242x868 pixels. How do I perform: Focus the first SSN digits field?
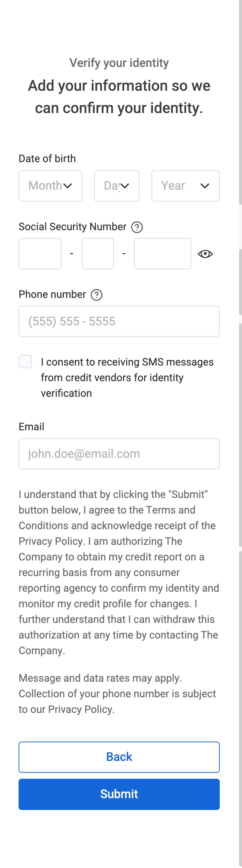click(40, 254)
